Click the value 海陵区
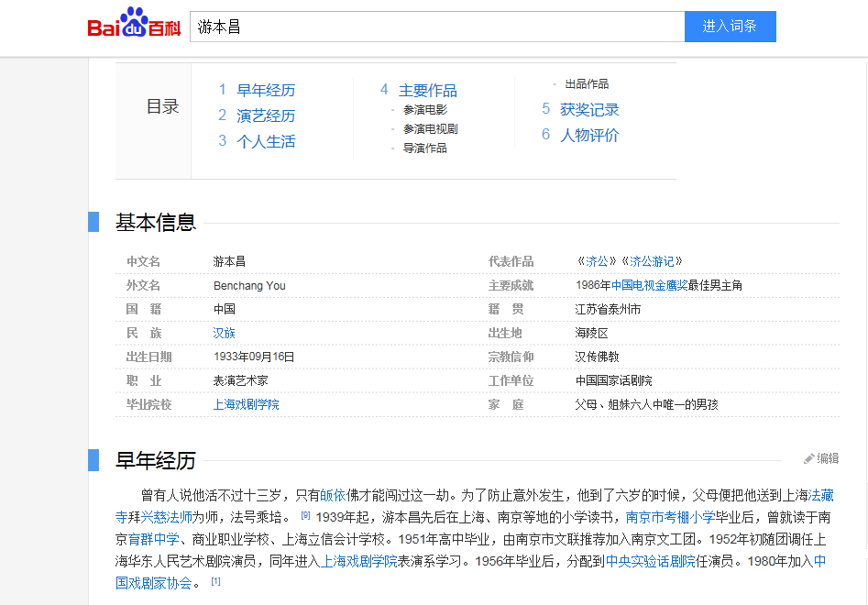The width and height of the screenshot is (868, 605). [591, 334]
